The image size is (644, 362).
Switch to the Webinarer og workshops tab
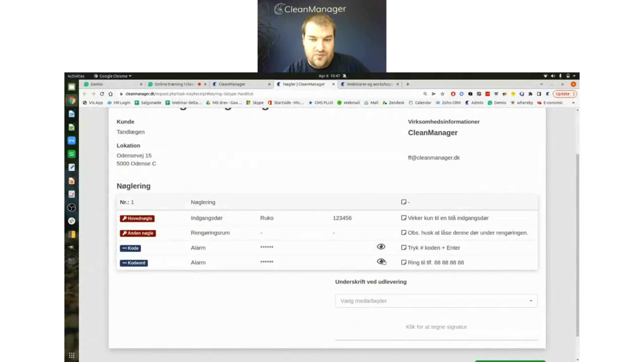(369, 84)
